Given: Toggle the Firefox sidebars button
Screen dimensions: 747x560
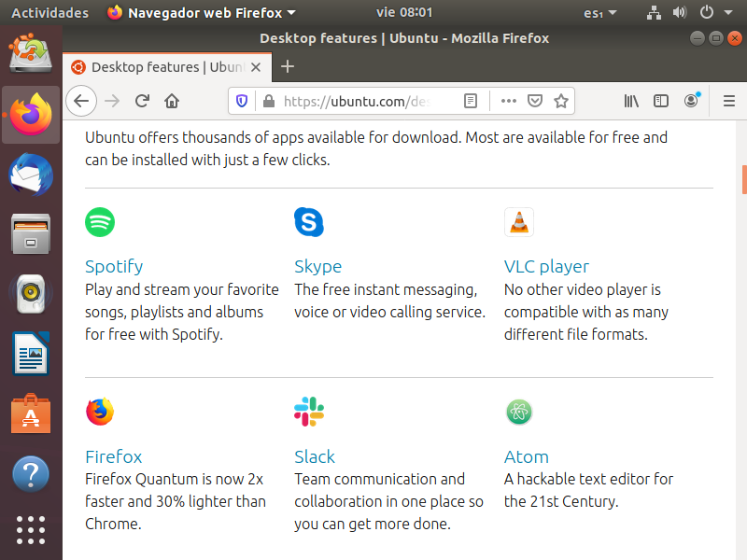Looking at the screenshot, I should tap(661, 101).
